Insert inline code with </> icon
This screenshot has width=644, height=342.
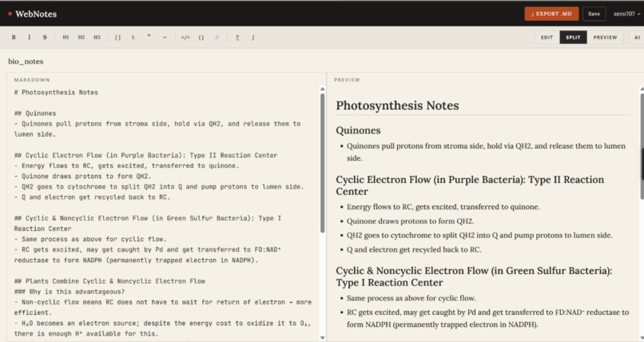185,38
